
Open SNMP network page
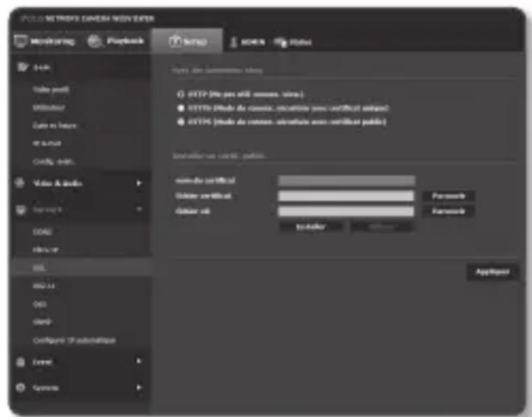(x=42, y=321)
